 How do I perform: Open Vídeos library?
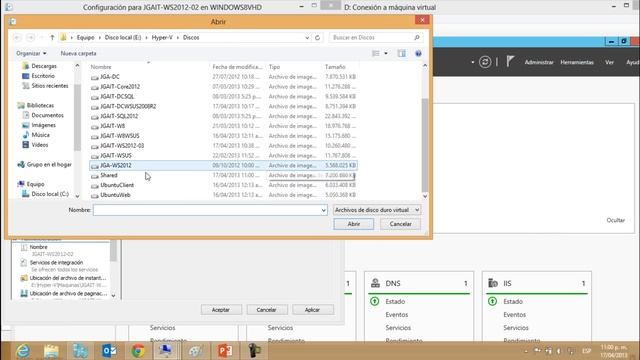point(35,145)
